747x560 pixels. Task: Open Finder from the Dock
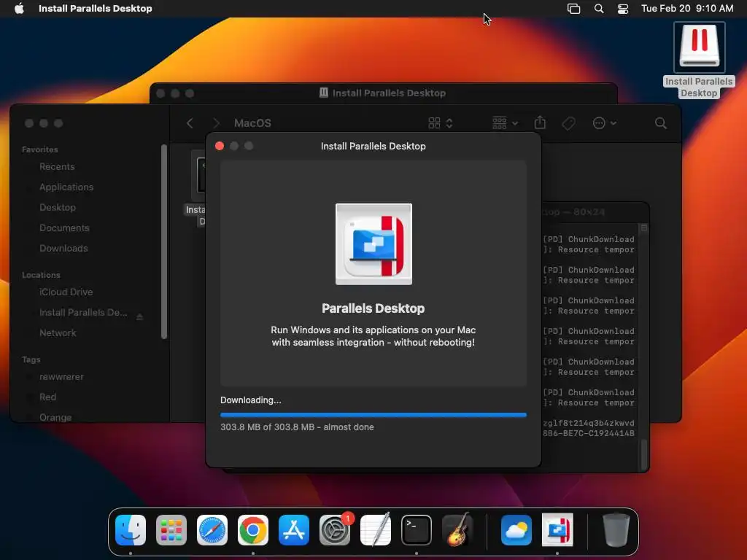pos(131,529)
